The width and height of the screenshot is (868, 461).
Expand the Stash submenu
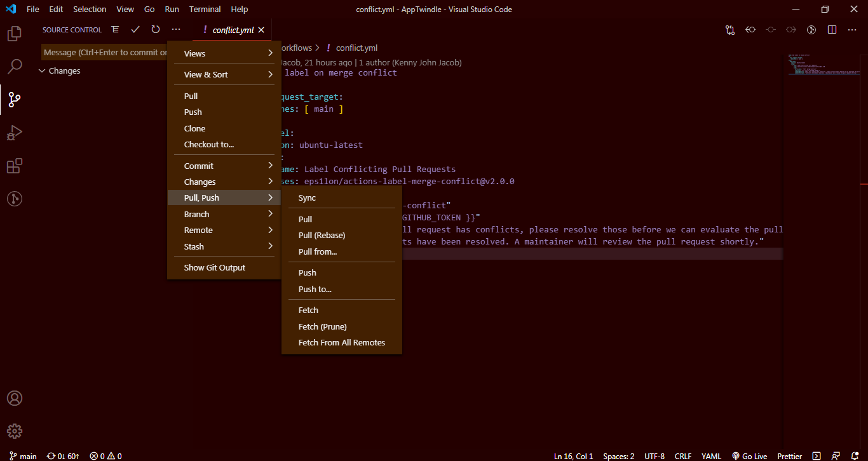[224, 246]
